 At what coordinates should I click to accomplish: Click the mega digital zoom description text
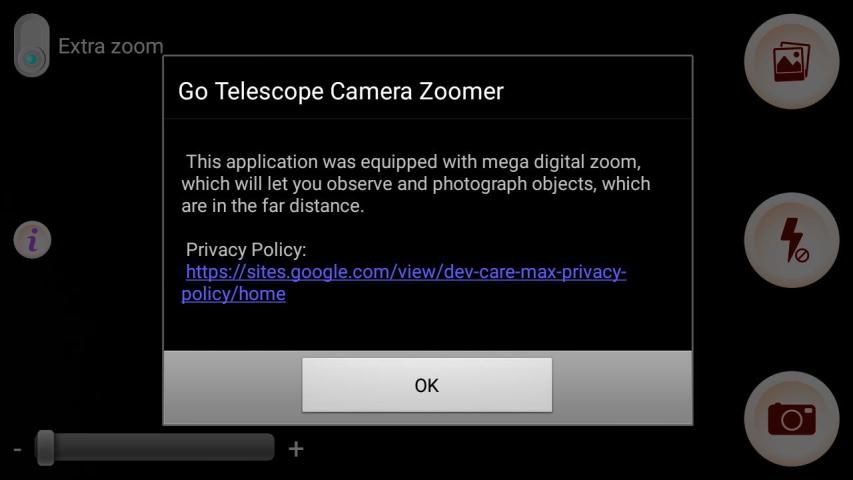click(416, 183)
